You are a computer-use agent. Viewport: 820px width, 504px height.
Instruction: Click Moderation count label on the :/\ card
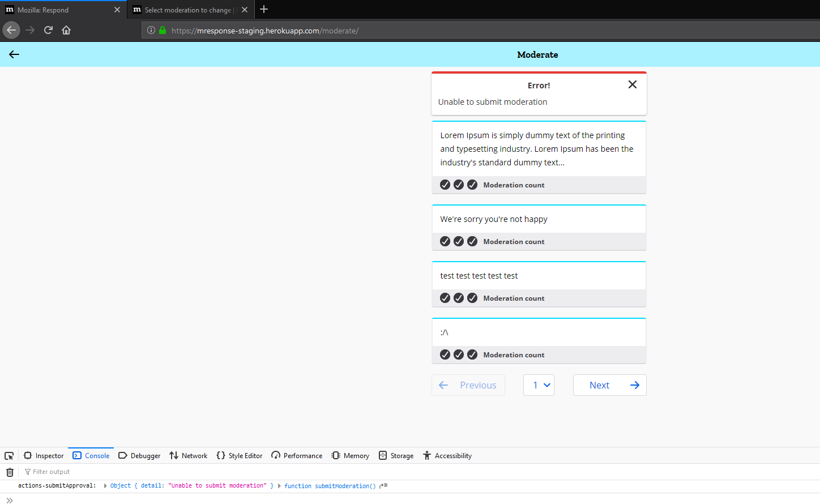click(x=514, y=355)
